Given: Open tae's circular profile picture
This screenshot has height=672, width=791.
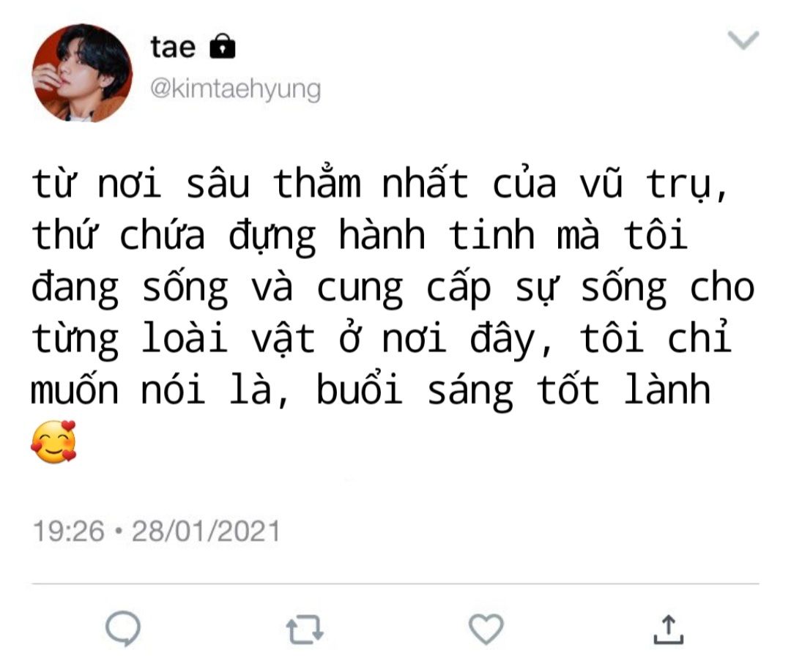Looking at the screenshot, I should (82, 73).
